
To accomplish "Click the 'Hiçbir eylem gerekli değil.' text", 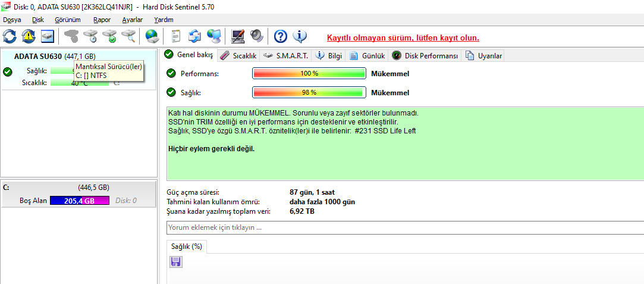I will 212,148.
